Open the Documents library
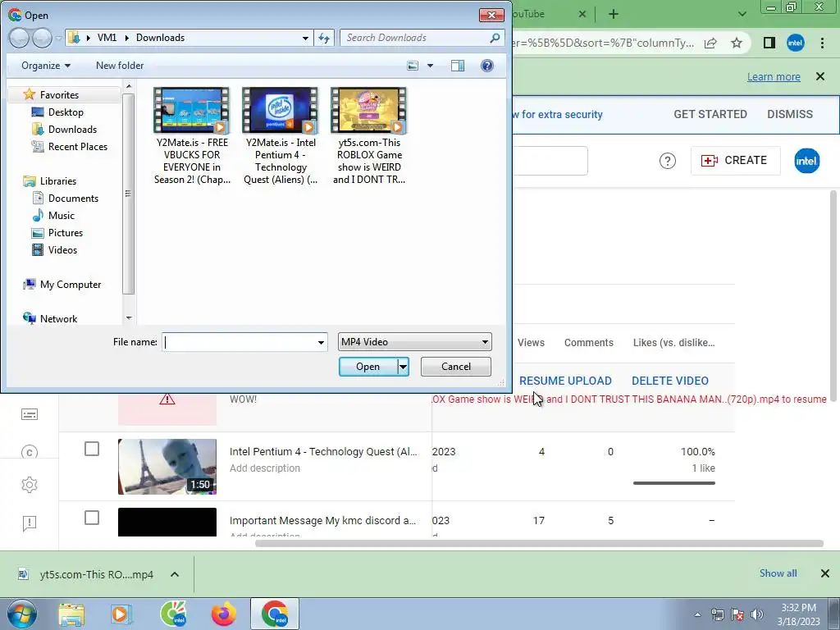Screen dimensions: 840x630 (73, 199)
